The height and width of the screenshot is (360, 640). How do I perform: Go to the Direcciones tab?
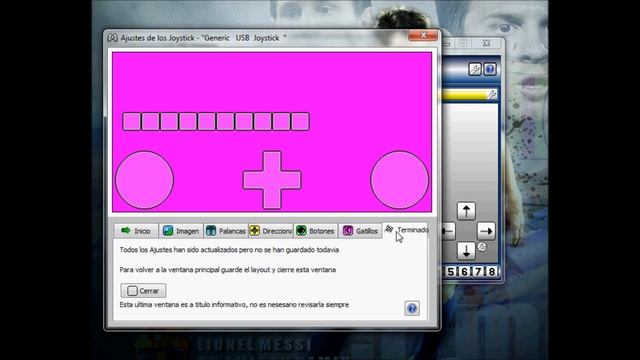(271, 231)
